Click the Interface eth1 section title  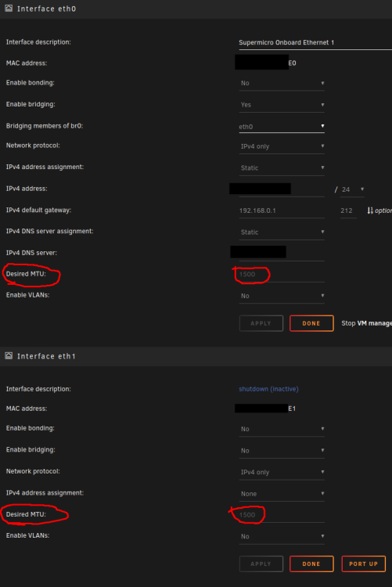46,356
